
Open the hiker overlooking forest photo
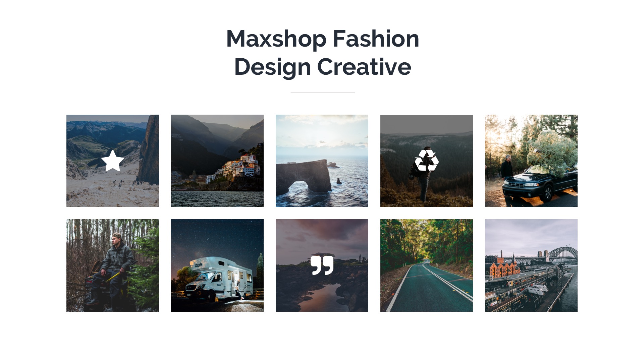point(427,161)
